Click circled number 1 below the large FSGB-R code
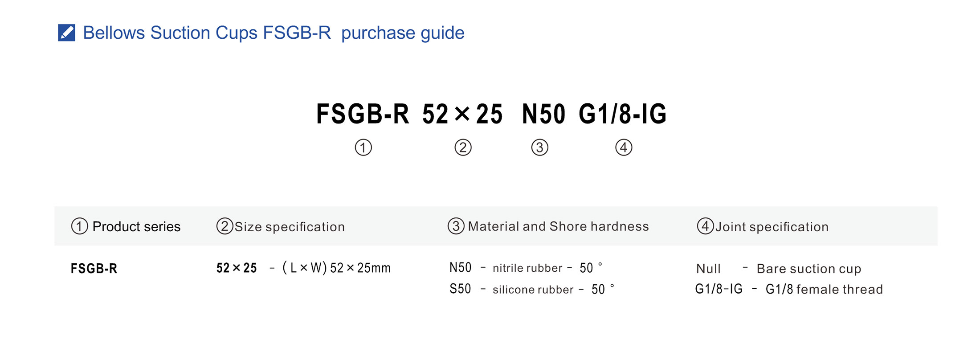Screen dimensions: 980x360 tap(363, 147)
